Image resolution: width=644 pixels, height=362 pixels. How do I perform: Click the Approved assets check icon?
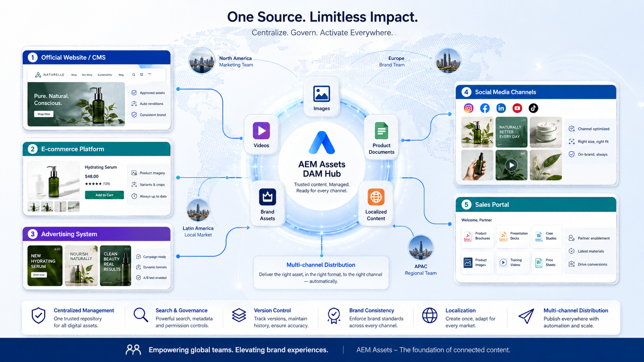coord(134,93)
